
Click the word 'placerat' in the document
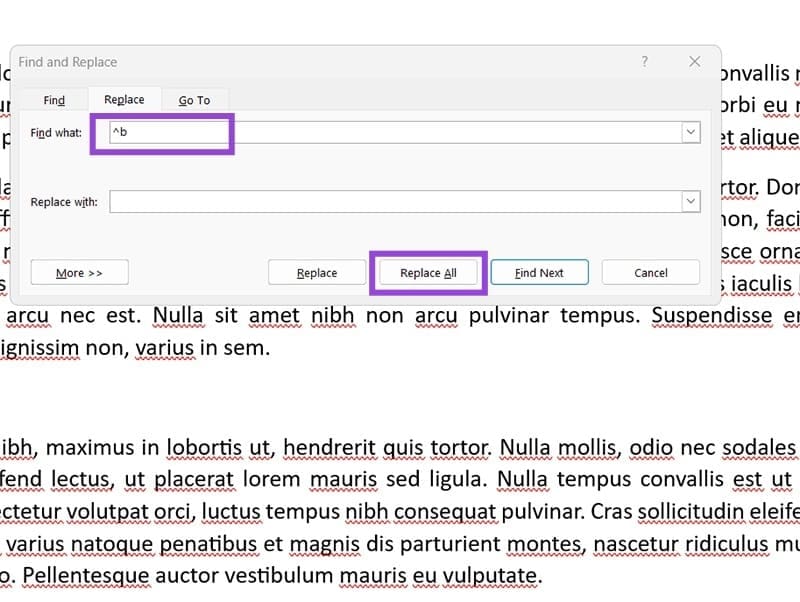point(194,480)
